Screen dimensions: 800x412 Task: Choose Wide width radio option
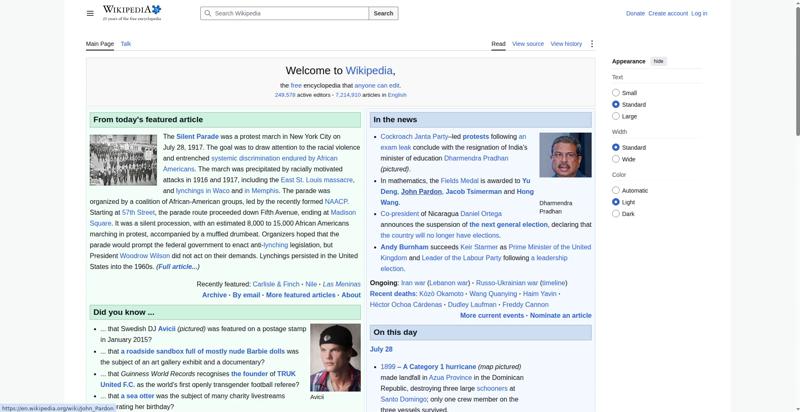(x=616, y=159)
